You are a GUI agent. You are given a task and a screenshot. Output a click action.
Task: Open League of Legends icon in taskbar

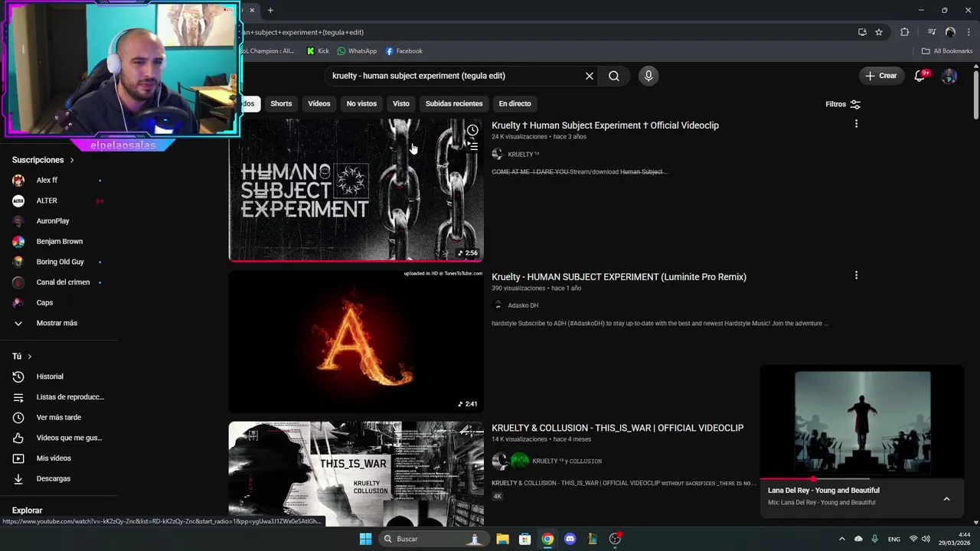click(592, 539)
